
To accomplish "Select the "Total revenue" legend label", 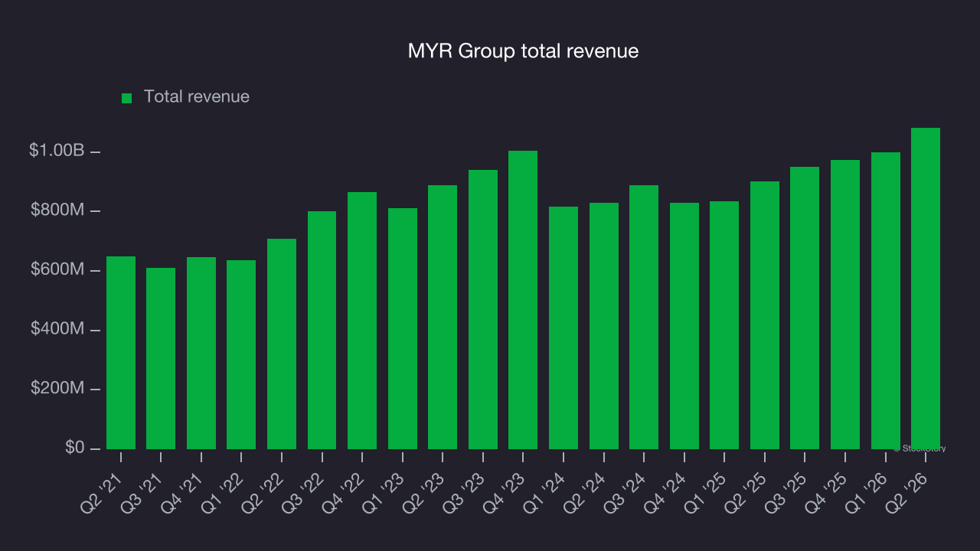I will tap(197, 97).
